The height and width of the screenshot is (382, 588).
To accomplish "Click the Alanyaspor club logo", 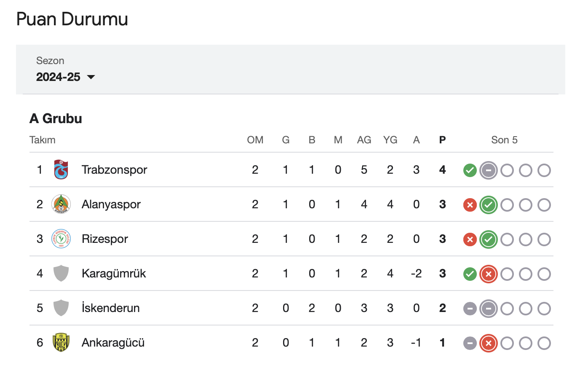I will pos(61,204).
